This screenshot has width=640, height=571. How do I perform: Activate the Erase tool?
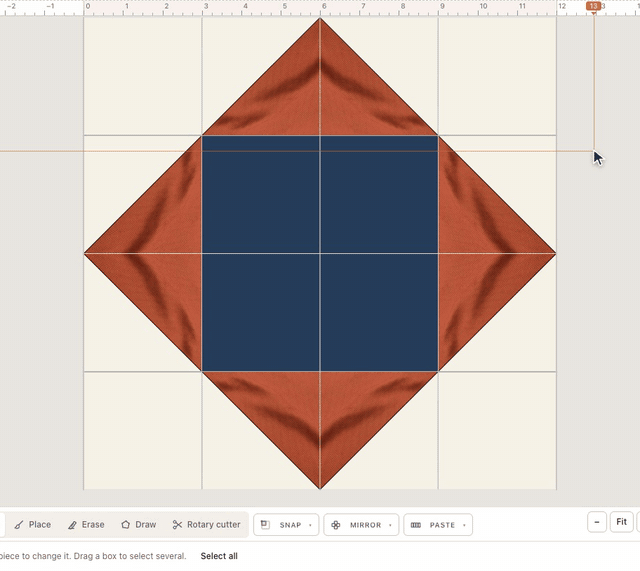(x=86, y=524)
